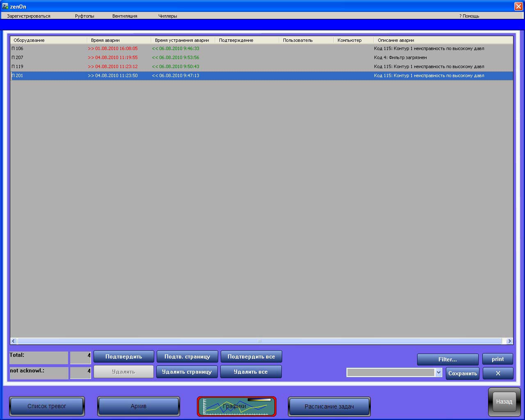Go back with the Назад button
The height and width of the screenshot is (420, 525).
(504, 402)
